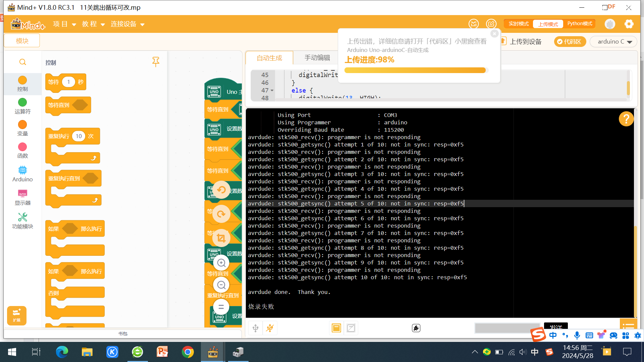Screen dimensions: 644x362
Task: Click the serial disconnect USB icon
Action: coord(270,328)
